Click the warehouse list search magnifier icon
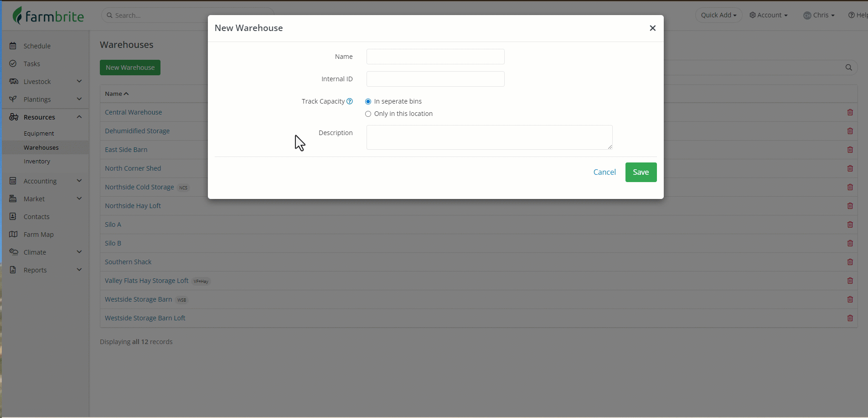 (849, 68)
